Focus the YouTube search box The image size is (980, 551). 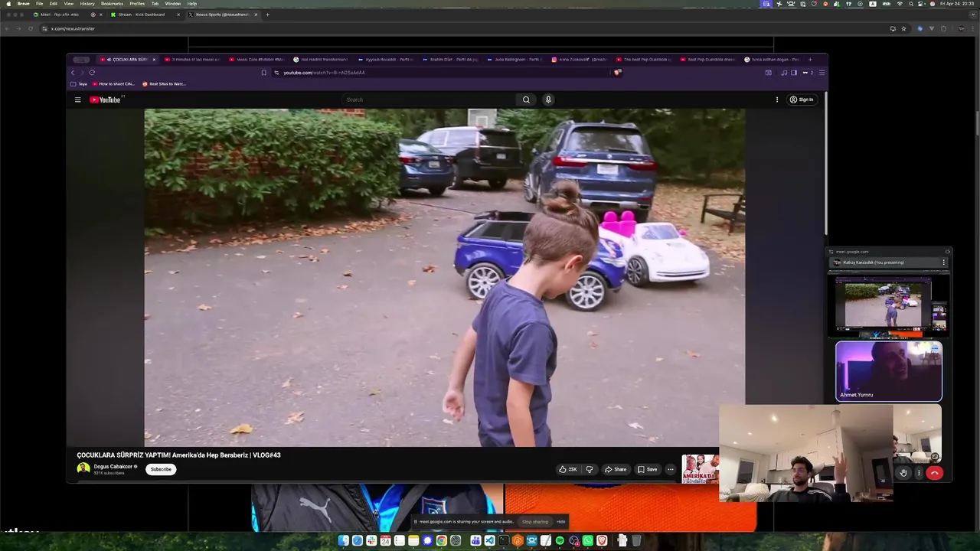(x=429, y=99)
